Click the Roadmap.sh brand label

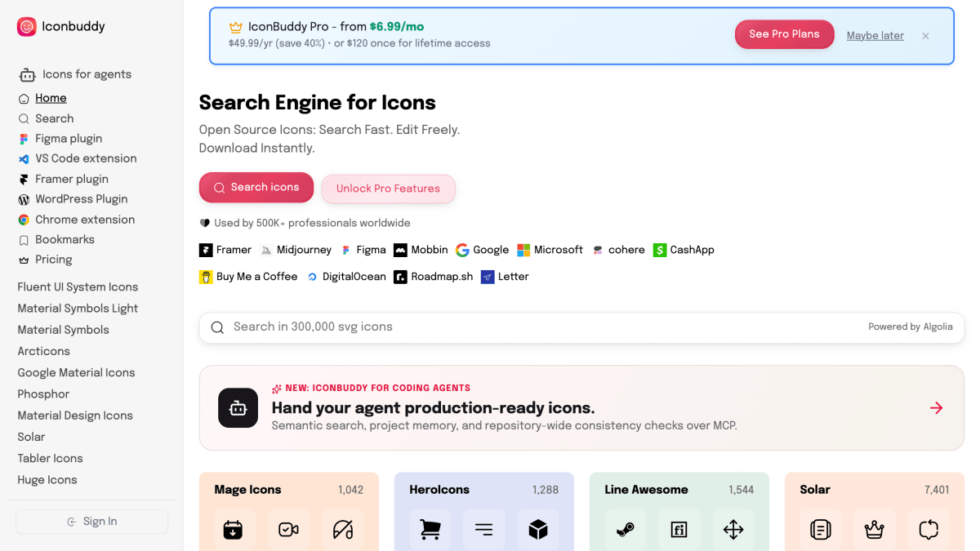point(442,277)
